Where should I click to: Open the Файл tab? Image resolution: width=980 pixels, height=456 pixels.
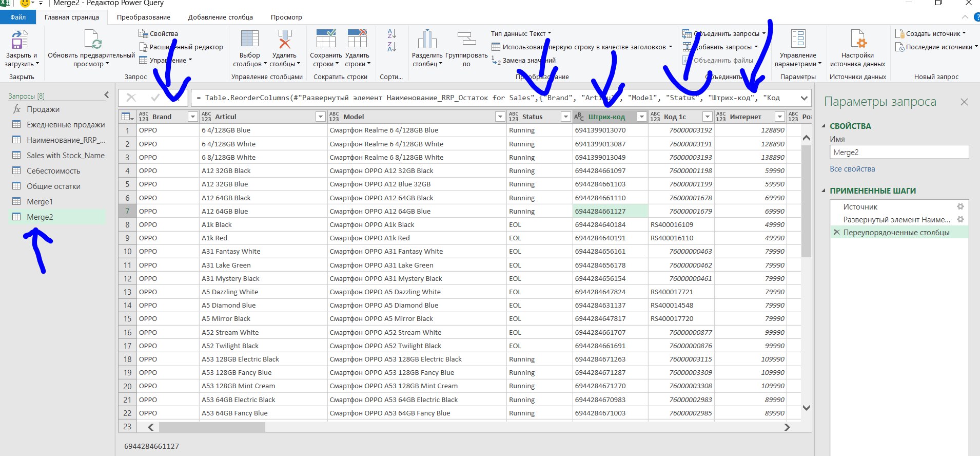point(18,17)
